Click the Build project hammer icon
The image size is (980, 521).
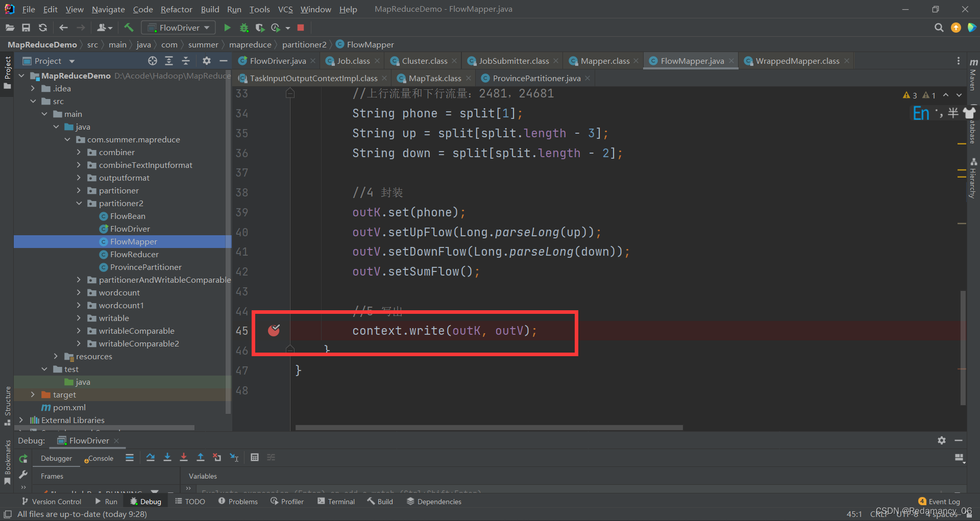(x=129, y=28)
